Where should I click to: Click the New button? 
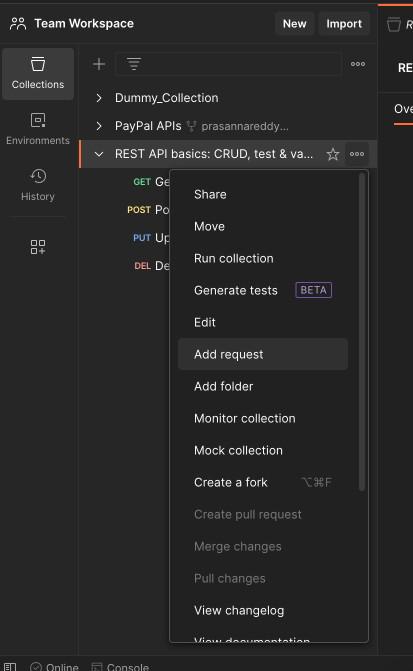(x=294, y=24)
